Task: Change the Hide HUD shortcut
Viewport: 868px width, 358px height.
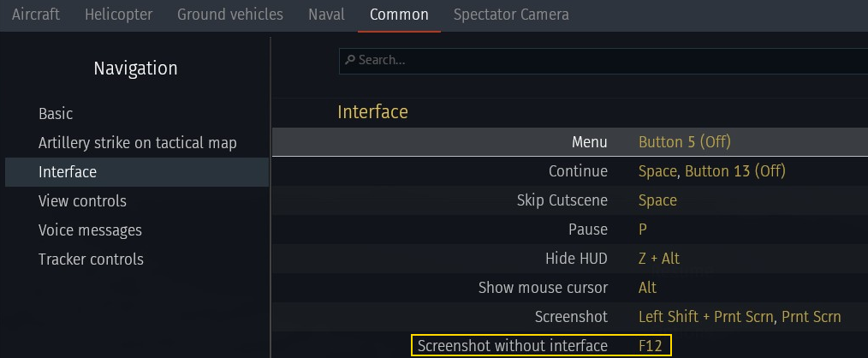Action: tap(659, 259)
